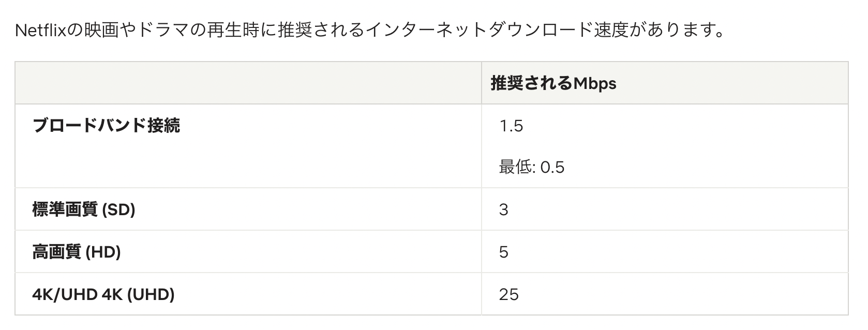
Task: Select the "4K/UHD 4K (UHD)" row label
Action: click(103, 294)
